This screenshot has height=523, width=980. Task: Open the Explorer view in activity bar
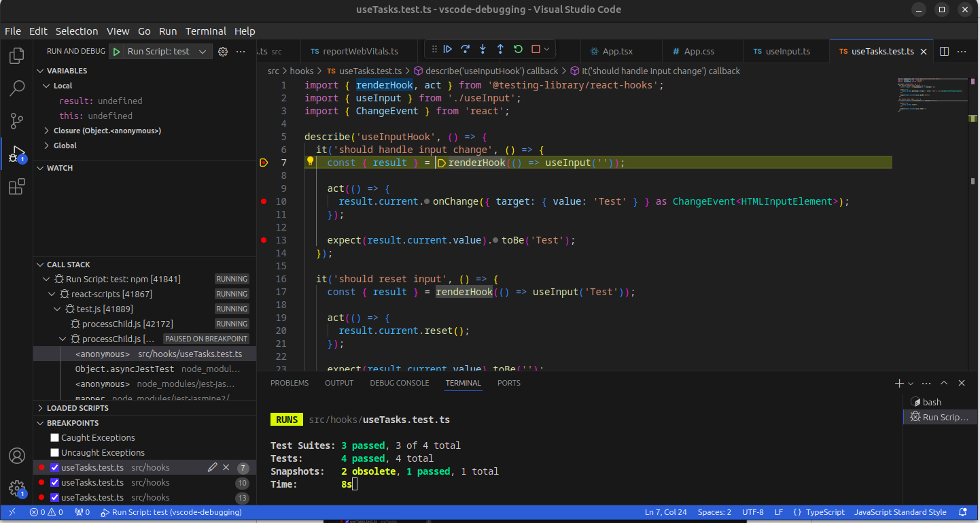click(17, 56)
